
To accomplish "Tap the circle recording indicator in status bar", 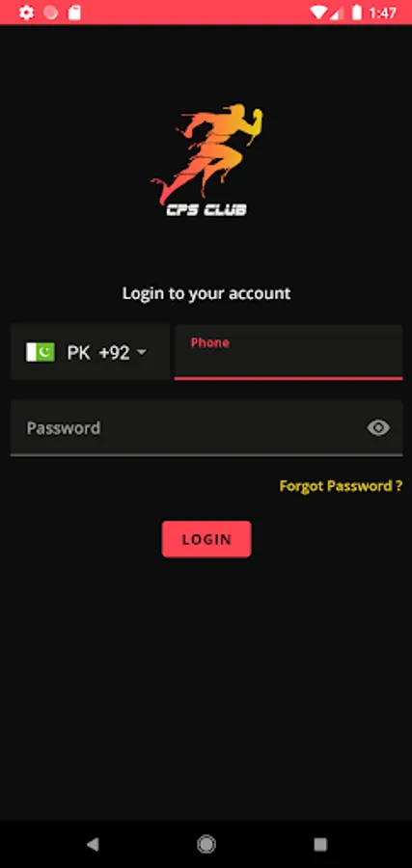I will point(50,13).
